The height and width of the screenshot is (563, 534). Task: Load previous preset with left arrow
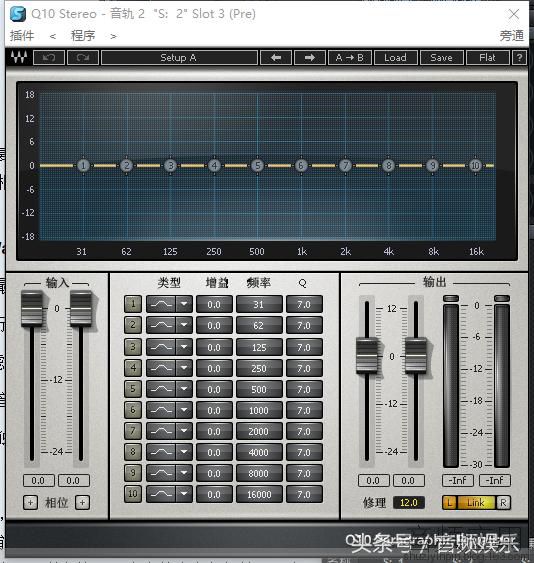coord(276,57)
